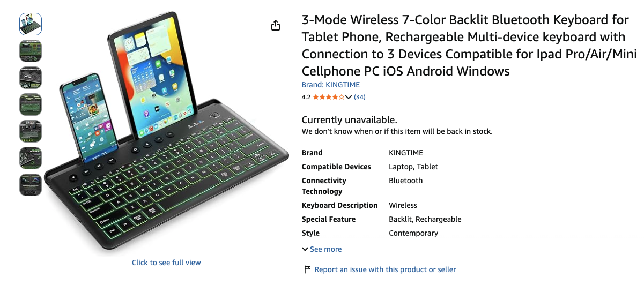This screenshot has width=644, height=307.
Task: Select the sixth product thumbnail
Action: coord(31,158)
